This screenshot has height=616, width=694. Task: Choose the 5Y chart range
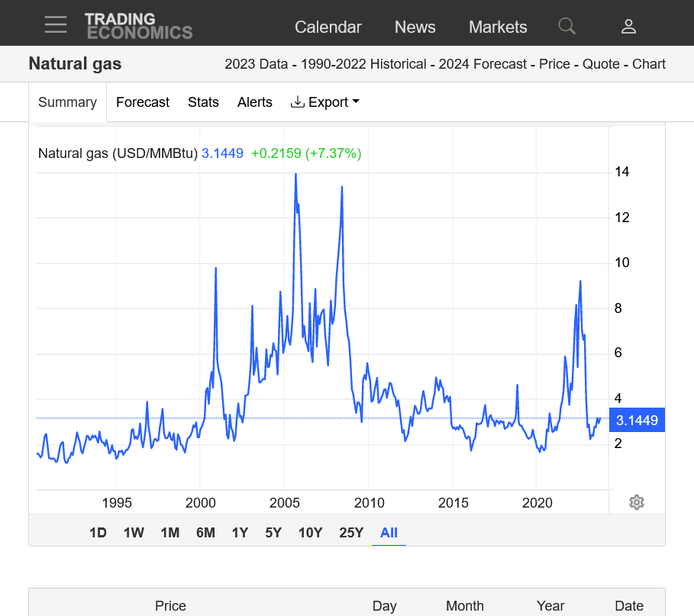click(x=273, y=533)
